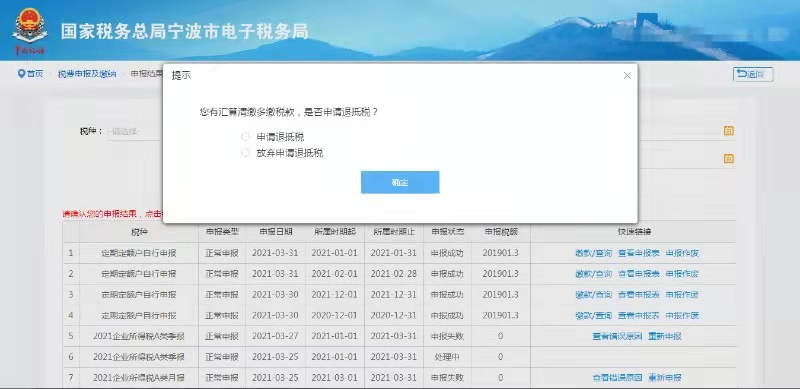Click 查看申报表 in row 3
The image size is (800, 389).
coord(639,295)
